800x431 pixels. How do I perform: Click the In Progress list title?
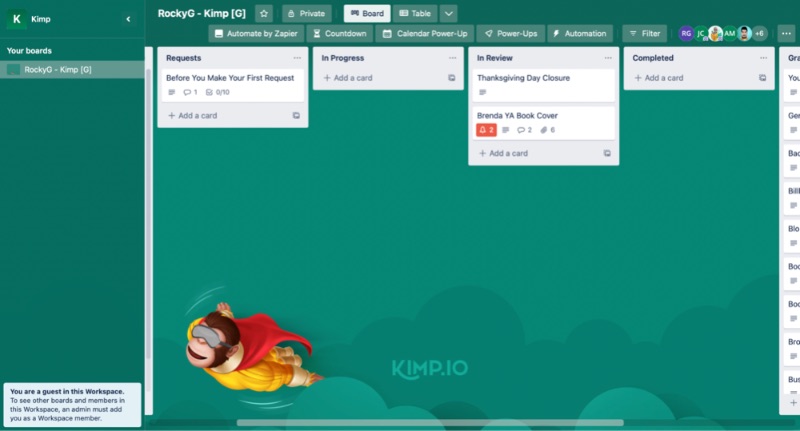[x=343, y=58]
